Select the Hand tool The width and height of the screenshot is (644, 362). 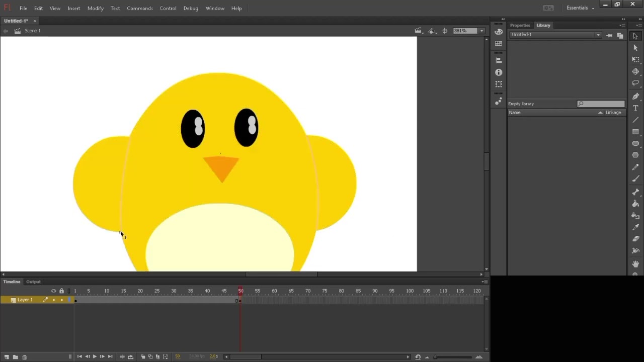[x=635, y=263]
